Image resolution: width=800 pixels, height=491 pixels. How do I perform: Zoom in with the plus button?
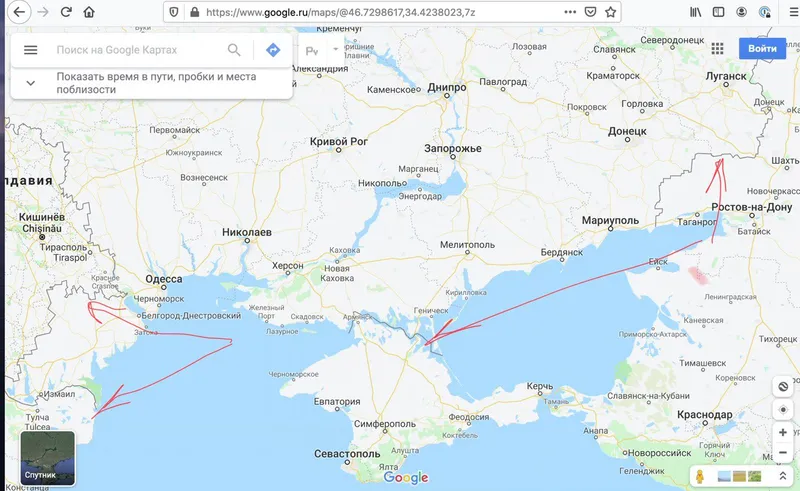coord(783,432)
